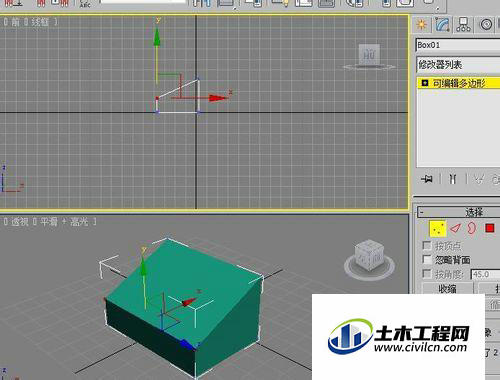The image size is (500, 380).
Task: Click the ViewCube in the front viewport
Action: tap(369, 54)
